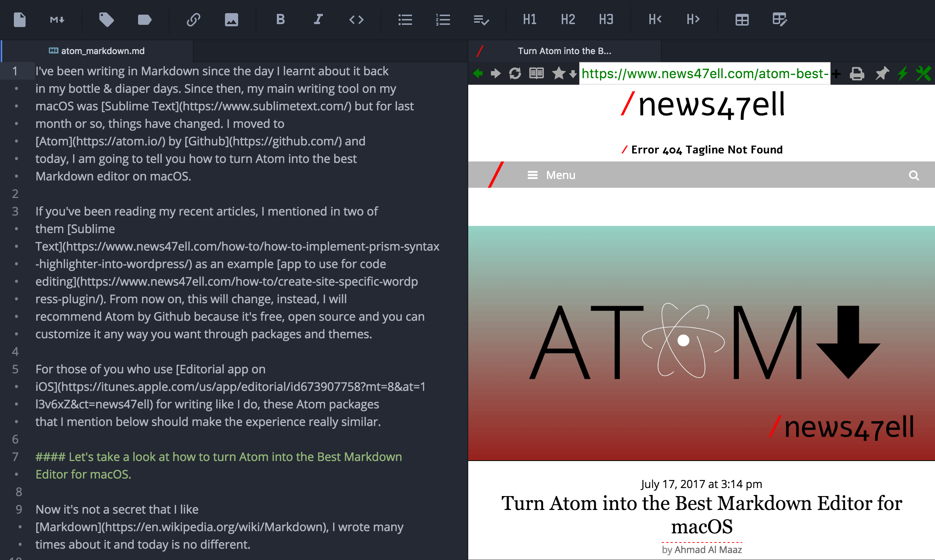
Task: Click the label icon in toolbar
Action: (x=145, y=20)
